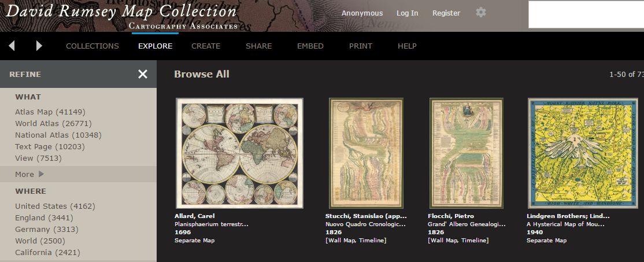Filter by United States (4162)

coord(55,206)
